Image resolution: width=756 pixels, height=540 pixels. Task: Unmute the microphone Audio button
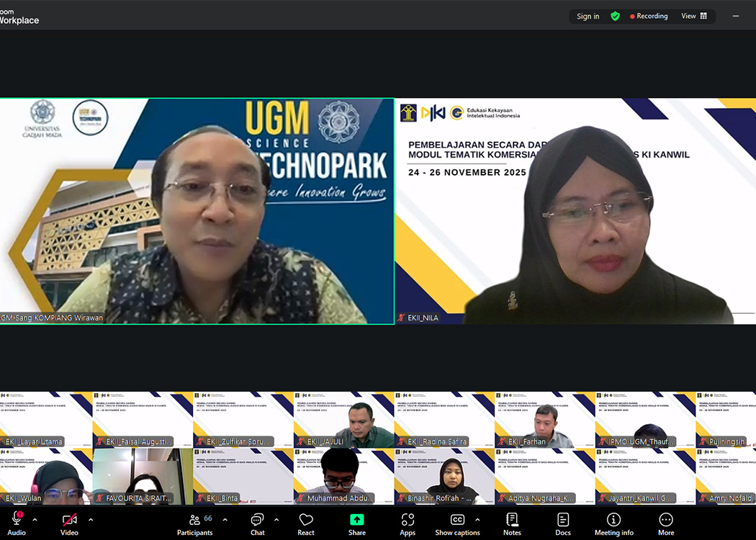[x=17, y=523]
